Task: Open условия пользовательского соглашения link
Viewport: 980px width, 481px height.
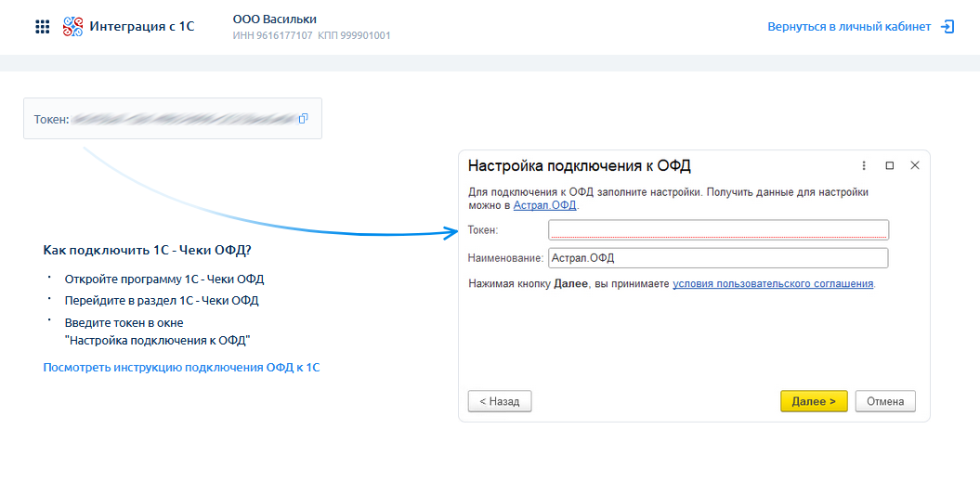Action: point(773,283)
